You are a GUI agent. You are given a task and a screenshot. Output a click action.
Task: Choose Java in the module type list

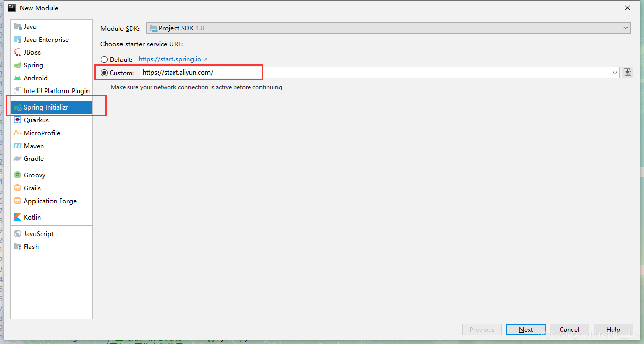pyautogui.click(x=51, y=27)
